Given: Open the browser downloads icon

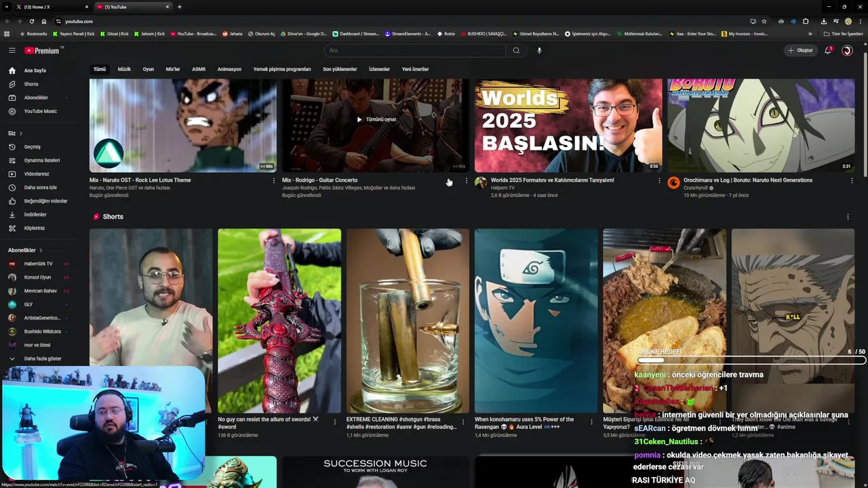Looking at the screenshot, I should click(823, 21).
